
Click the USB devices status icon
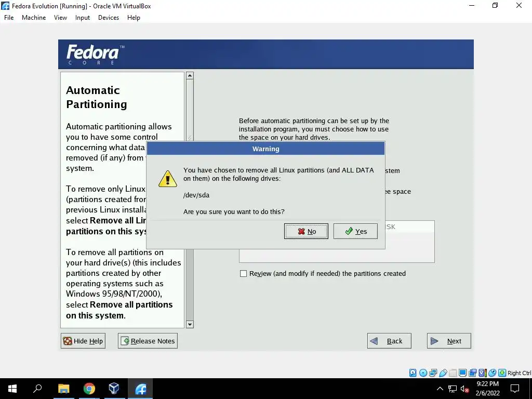pyautogui.click(x=443, y=373)
